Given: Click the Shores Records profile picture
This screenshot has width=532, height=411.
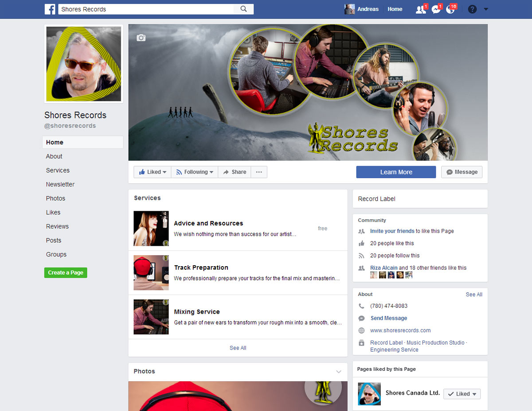Looking at the screenshot, I should click(84, 64).
